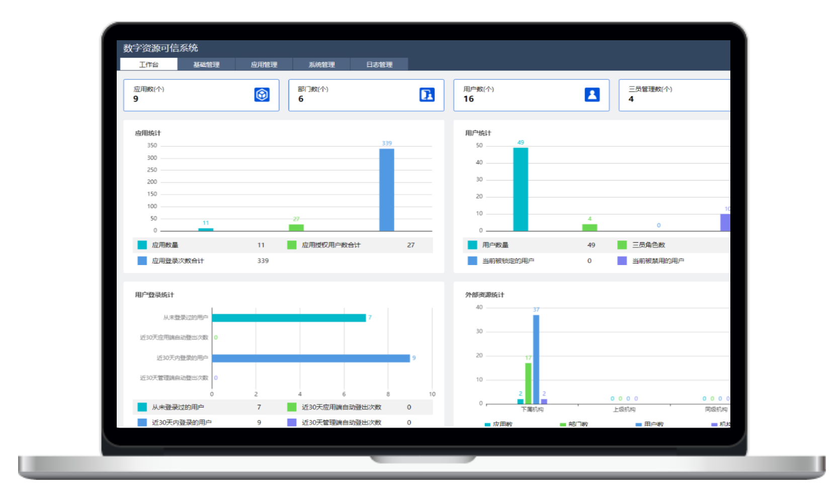
Task: Click the 49 value in 用户数量 legend row
Action: tap(591, 245)
